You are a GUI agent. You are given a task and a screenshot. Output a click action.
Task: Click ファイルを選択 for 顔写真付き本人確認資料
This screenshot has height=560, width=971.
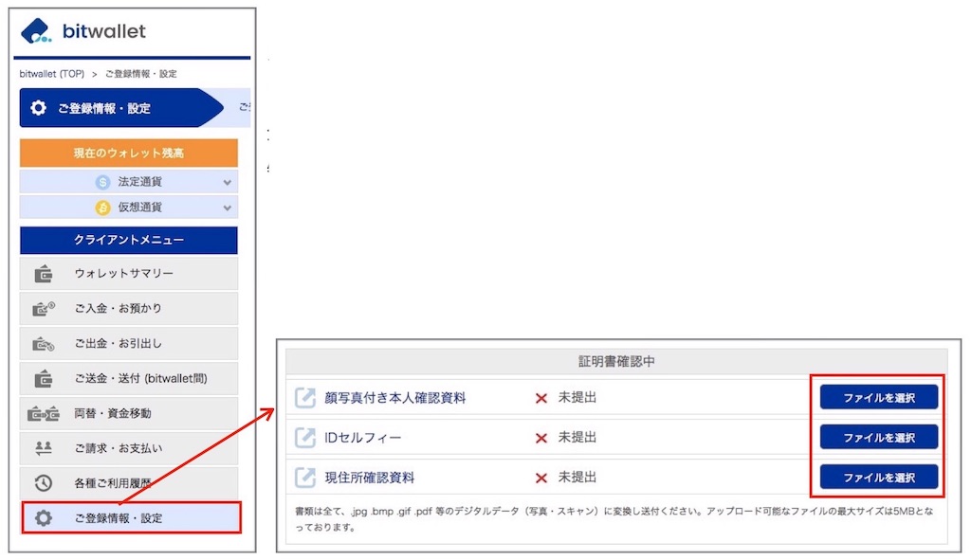[x=879, y=397]
